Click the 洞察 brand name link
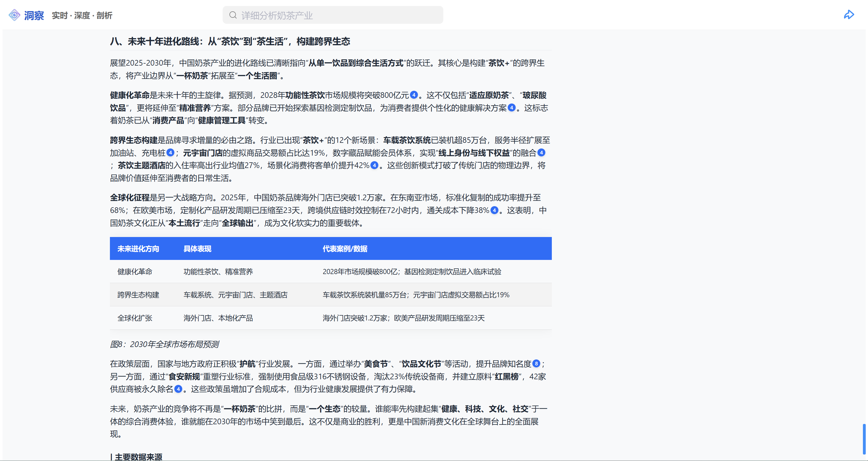868x461 pixels. click(34, 16)
